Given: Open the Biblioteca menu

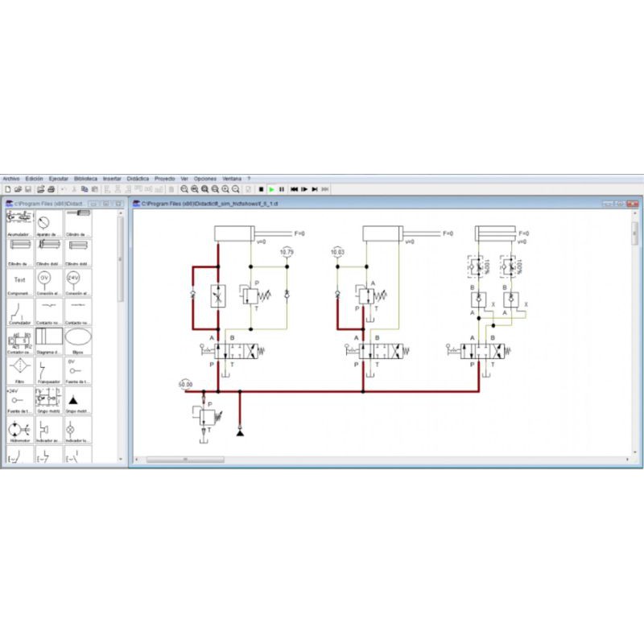Looking at the screenshot, I should point(85,179).
